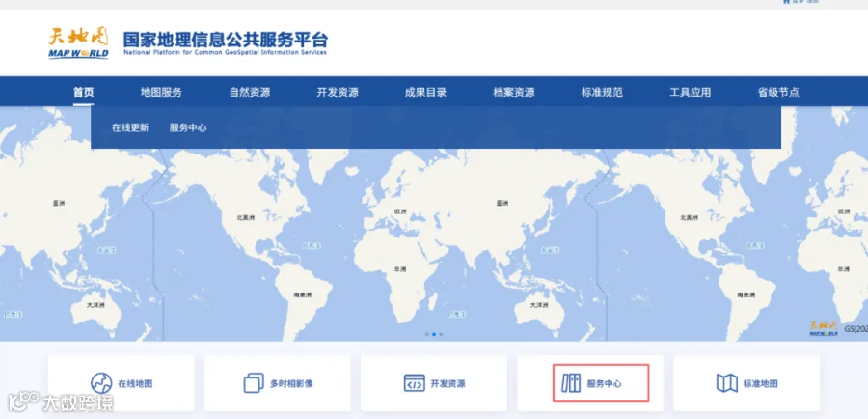Open the 服务中心 shortcut card
Image resolution: width=868 pixels, height=419 pixels.
click(x=590, y=383)
